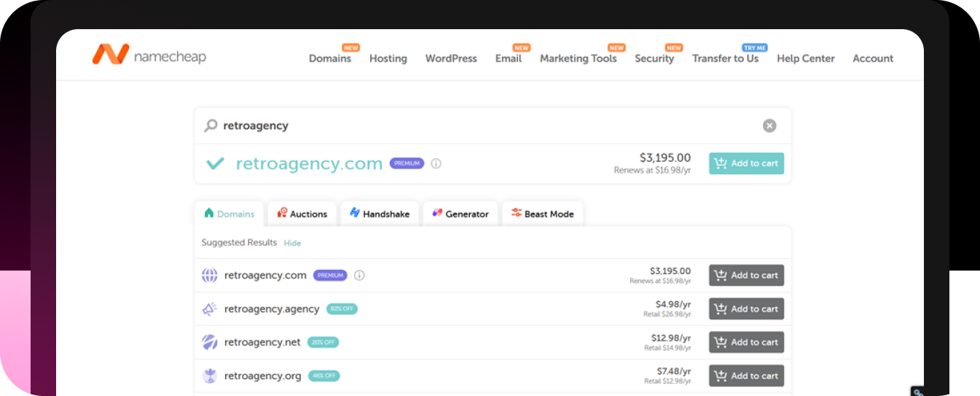Viewport: 980px width, 396px height.
Task: Click the globe icon for retroagency.com
Action: coord(210,276)
